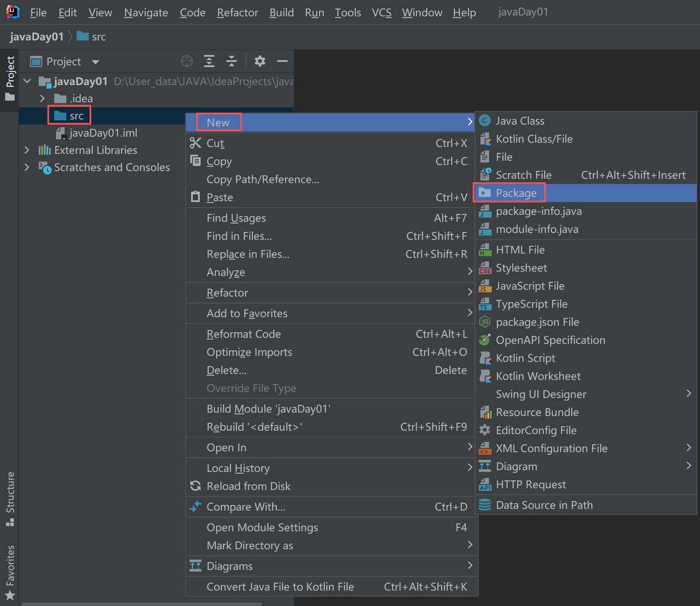Create a new HTTP Request
This screenshot has width=700, height=606.
tap(586, 484)
